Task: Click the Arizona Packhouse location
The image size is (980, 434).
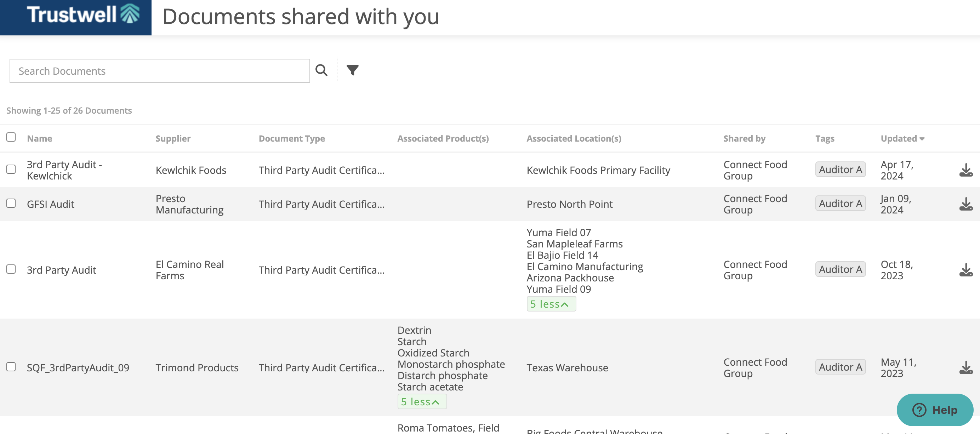Action: tap(570, 278)
